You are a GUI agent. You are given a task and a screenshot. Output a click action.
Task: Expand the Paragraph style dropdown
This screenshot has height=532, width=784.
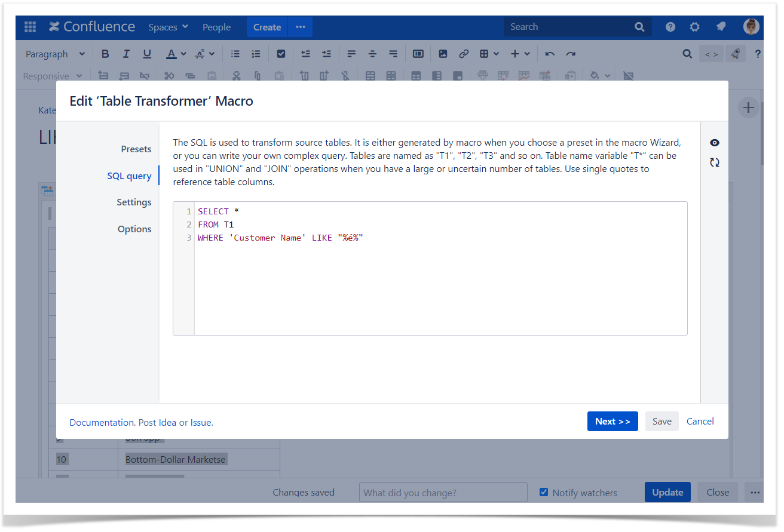tap(55, 54)
